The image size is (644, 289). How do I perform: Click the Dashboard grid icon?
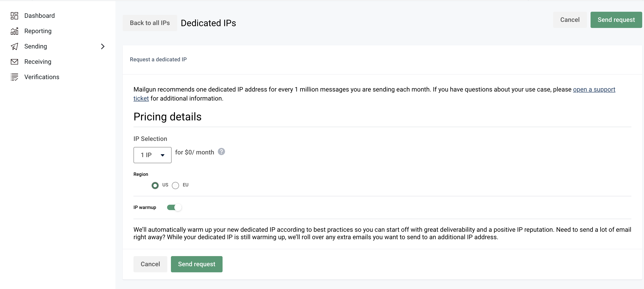click(x=14, y=16)
